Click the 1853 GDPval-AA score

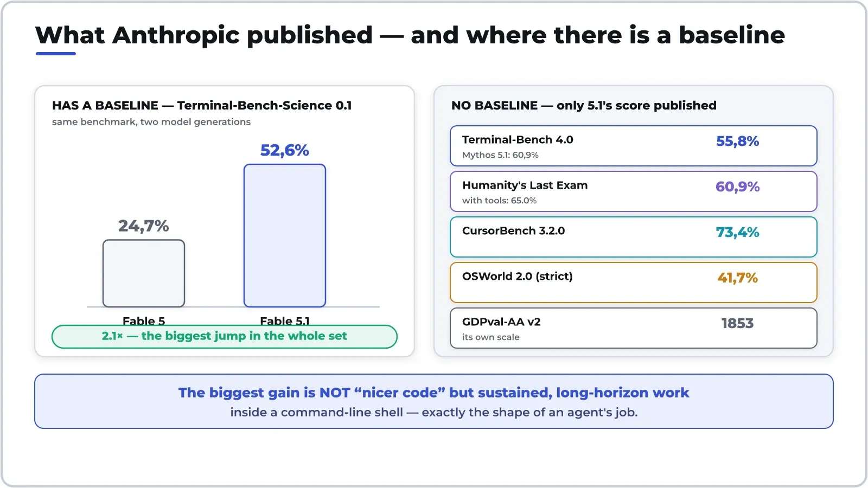pos(737,323)
